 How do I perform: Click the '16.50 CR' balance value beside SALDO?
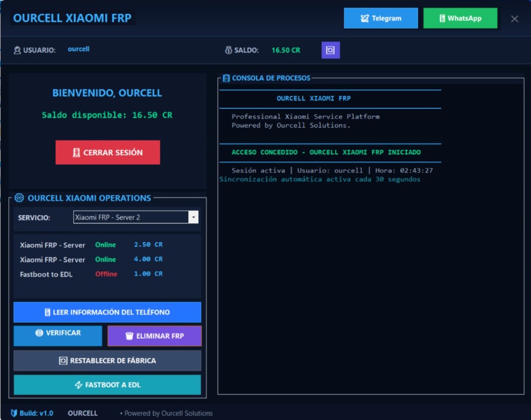[286, 50]
